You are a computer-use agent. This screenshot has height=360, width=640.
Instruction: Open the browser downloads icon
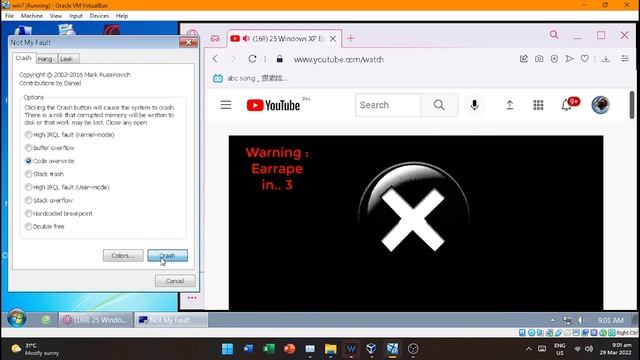point(606,59)
